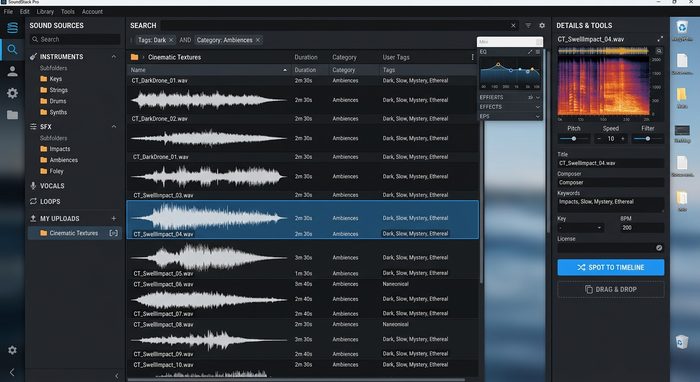Open the three-dot menu in the results header
The image size is (700, 382).
tap(472, 57)
